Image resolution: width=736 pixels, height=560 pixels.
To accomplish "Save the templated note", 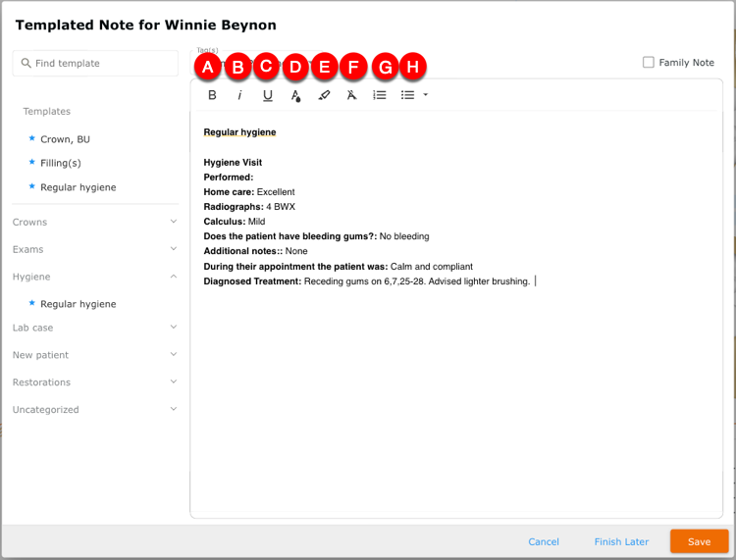I will pos(699,541).
